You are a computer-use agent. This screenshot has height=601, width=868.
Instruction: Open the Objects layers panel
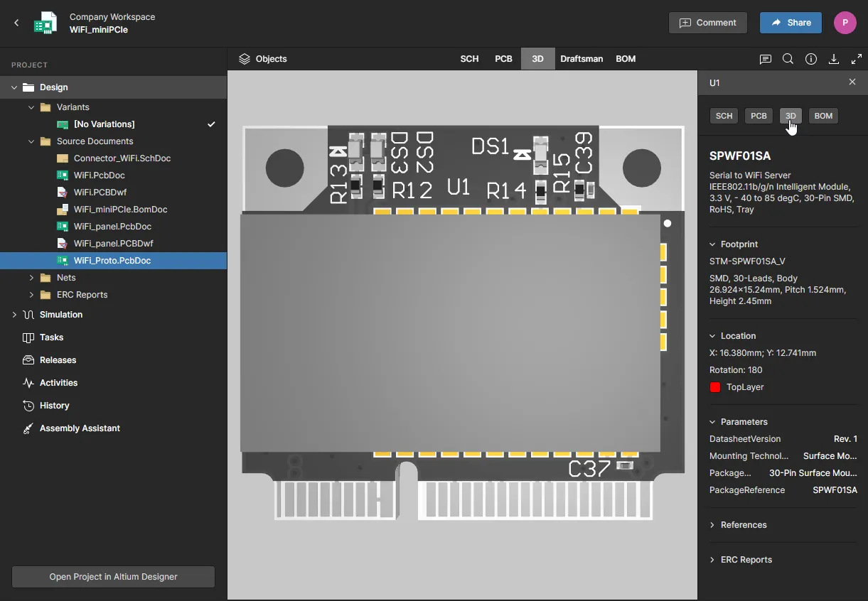pyautogui.click(x=263, y=59)
